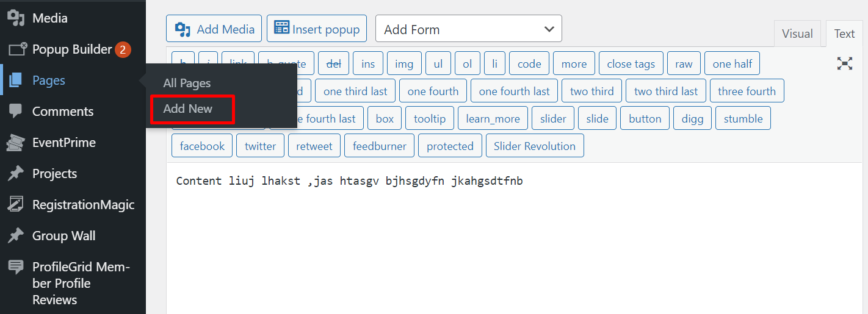The image size is (868, 314).
Task: Insert one fourth shortcode
Action: click(433, 91)
